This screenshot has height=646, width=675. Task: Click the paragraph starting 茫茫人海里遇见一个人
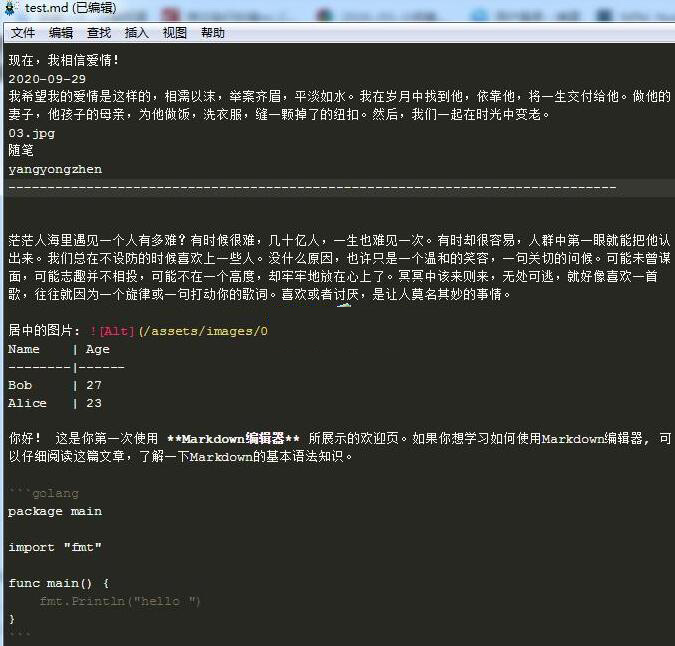pos(339,267)
